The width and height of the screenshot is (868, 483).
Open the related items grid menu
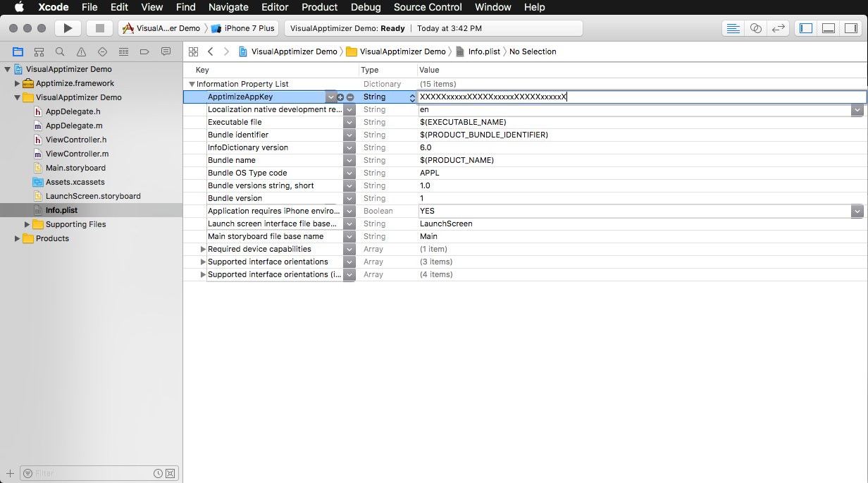click(x=193, y=51)
